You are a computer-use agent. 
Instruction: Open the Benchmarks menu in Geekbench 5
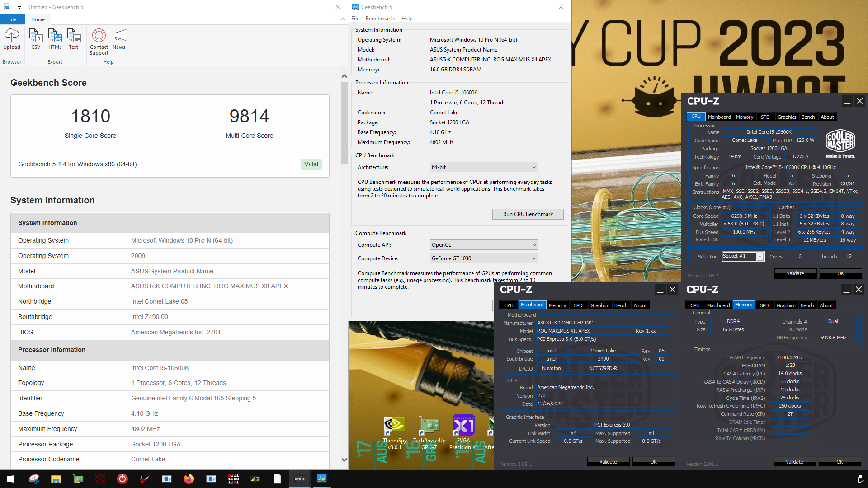(380, 19)
